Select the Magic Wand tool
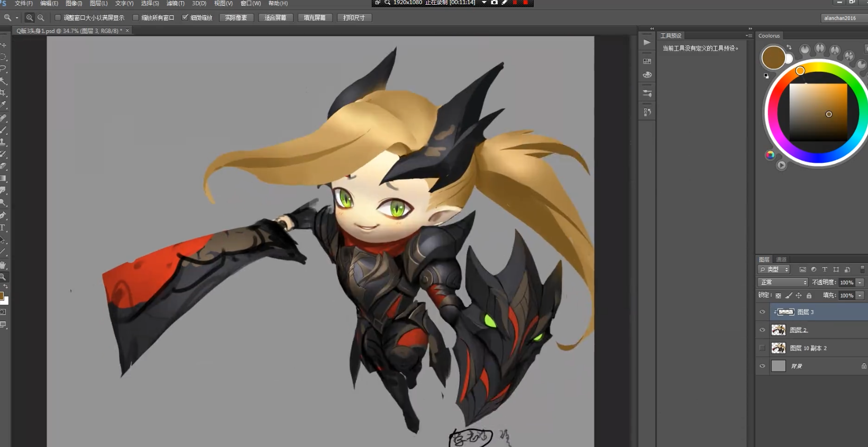Screen dimensions: 868x447 point(3,81)
